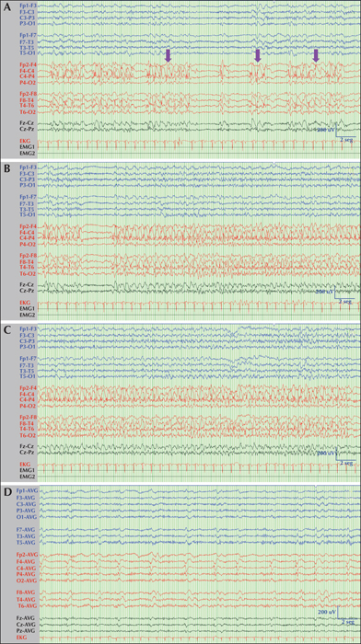Select the Fp1-F7 channel label in panel A
Image resolution: width=361 pixels, height=644 pixels.
[28, 35]
